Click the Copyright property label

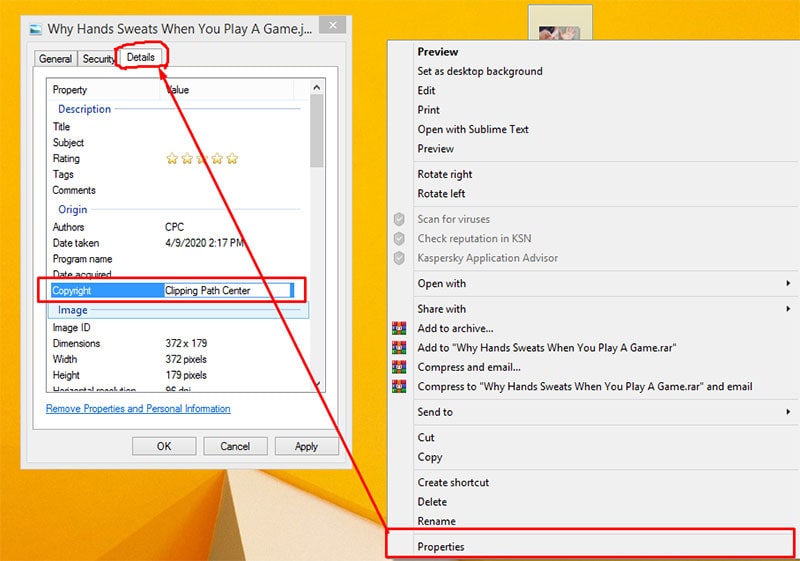pyautogui.click(x=72, y=290)
